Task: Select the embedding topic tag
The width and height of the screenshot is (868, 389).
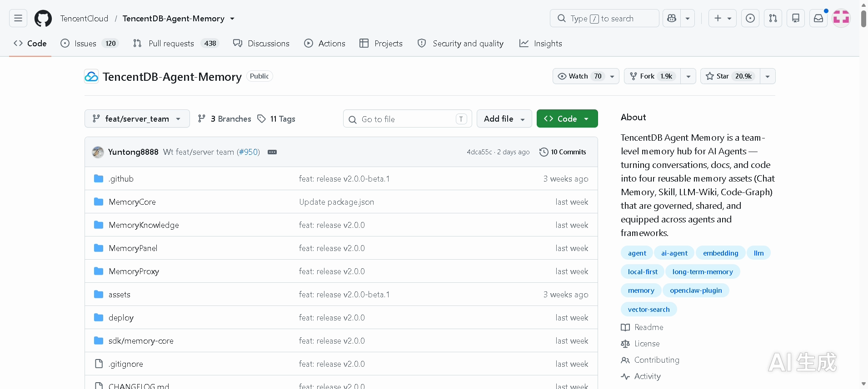Action: pos(721,253)
